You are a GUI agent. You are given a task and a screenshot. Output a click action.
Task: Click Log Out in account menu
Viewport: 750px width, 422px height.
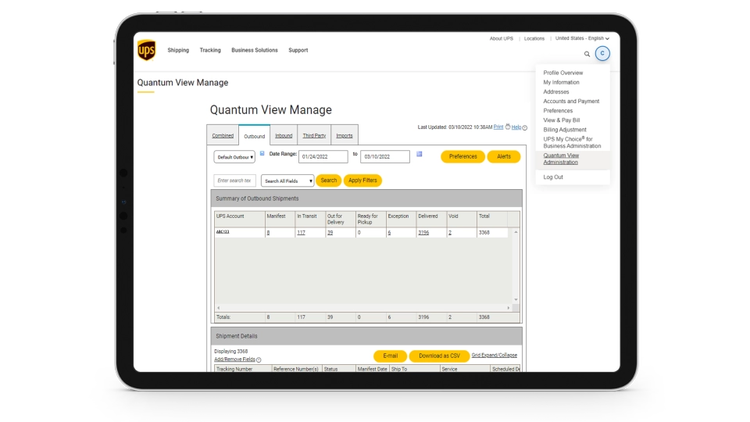(553, 177)
